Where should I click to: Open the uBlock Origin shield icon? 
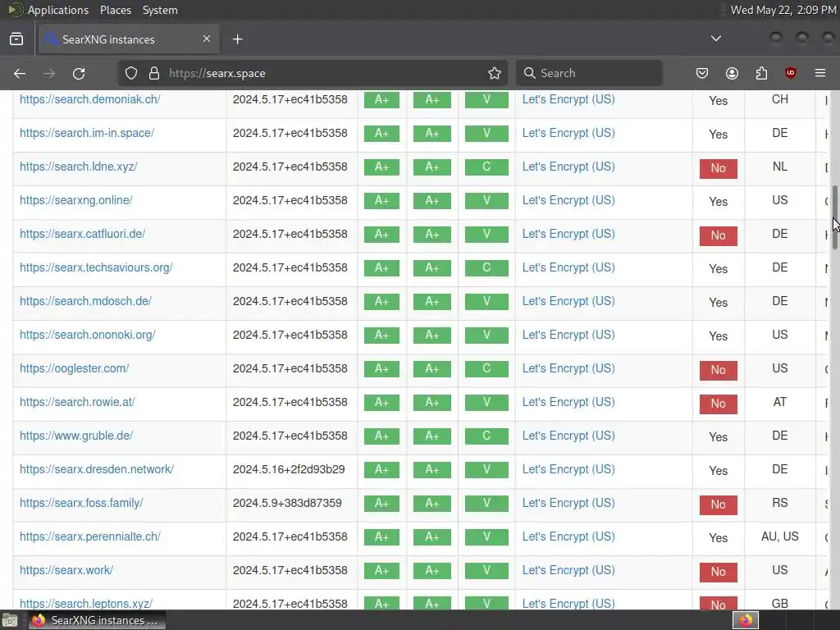pyautogui.click(x=790, y=73)
